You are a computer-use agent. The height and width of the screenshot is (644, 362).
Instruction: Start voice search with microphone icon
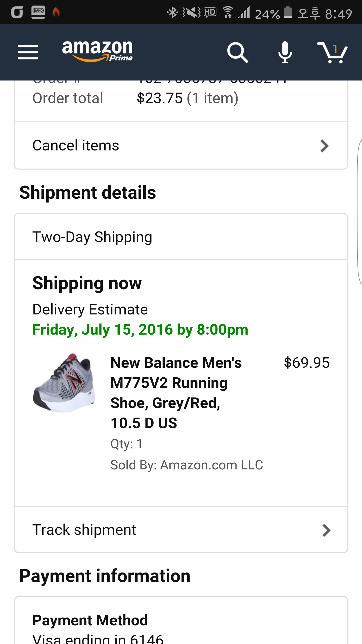[x=285, y=52]
